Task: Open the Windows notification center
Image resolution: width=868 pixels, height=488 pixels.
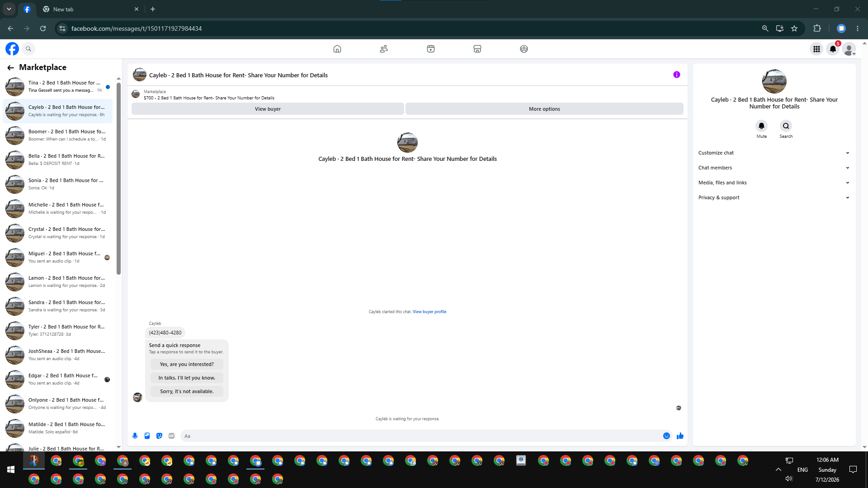Action: point(853,469)
